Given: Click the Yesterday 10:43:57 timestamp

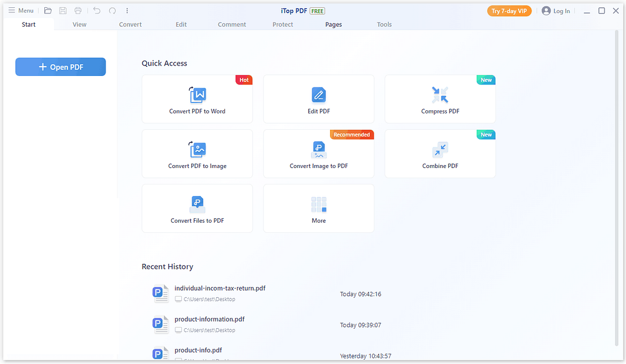Looking at the screenshot, I should point(365,356).
